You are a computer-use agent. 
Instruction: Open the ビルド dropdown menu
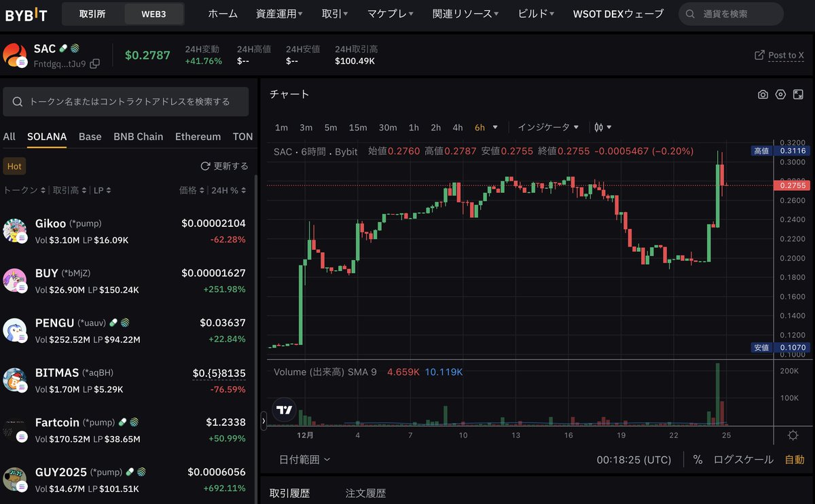536,14
